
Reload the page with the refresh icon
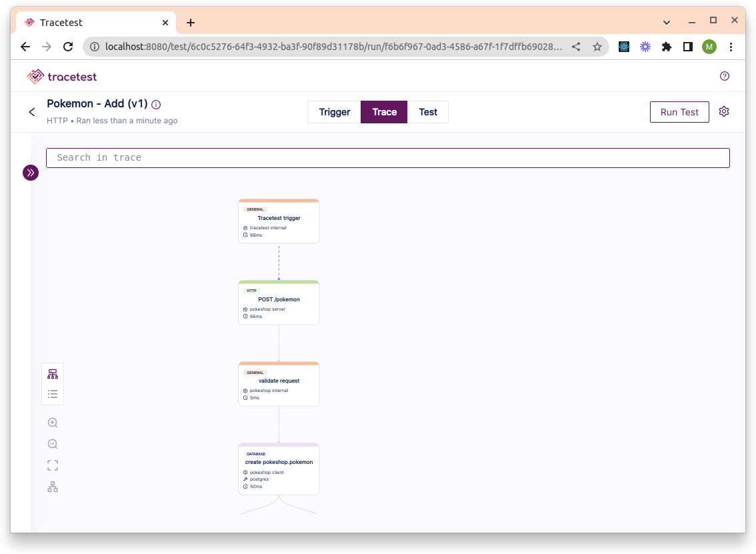pyautogui.click(x=68, y=47)
